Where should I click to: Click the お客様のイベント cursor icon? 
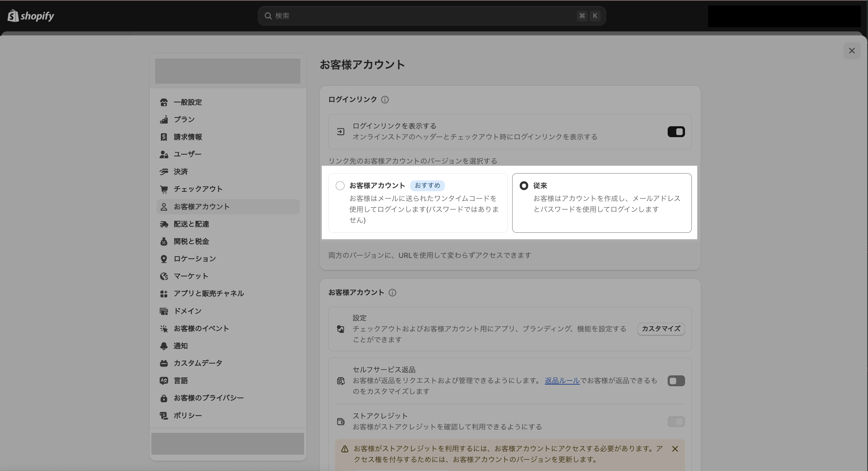[164, 328]
